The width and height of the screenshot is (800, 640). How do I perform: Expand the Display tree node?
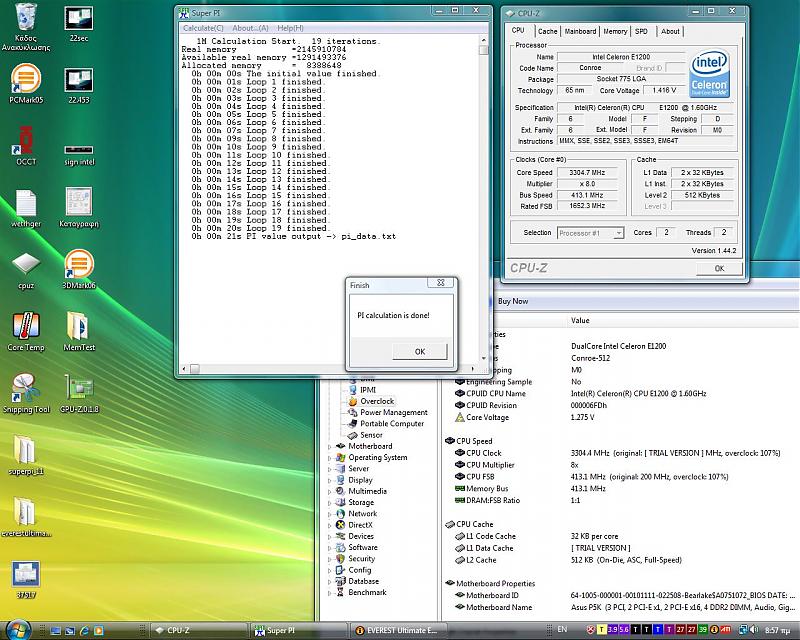[x=330, y=480]
